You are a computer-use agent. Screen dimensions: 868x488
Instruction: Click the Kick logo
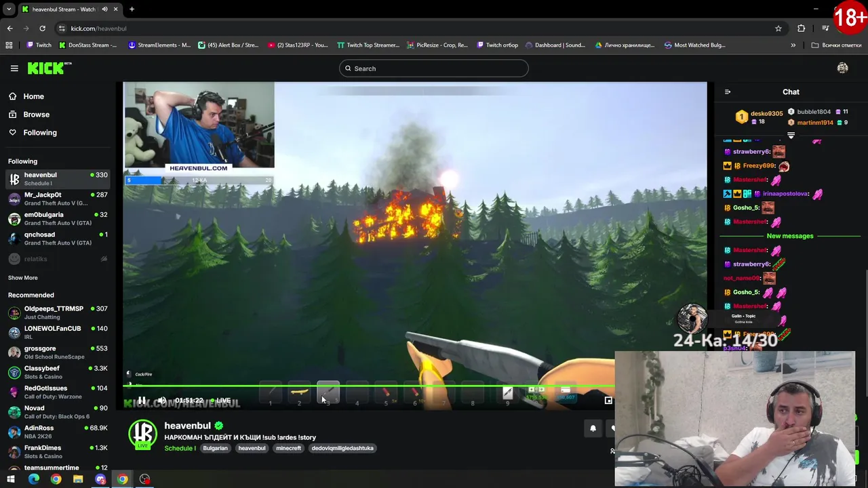point(49,68)
